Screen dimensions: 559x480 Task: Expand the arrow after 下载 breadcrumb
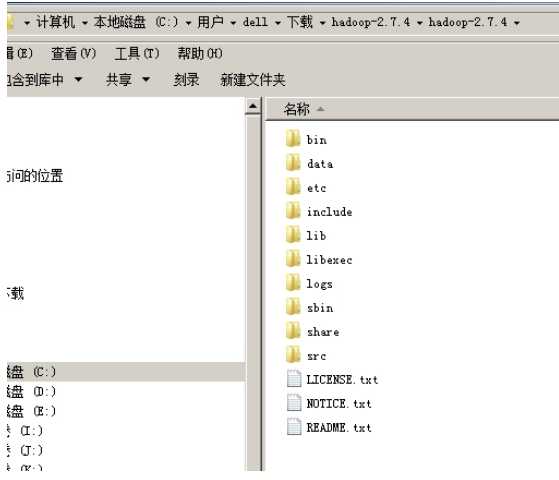(x=322, y=23)
